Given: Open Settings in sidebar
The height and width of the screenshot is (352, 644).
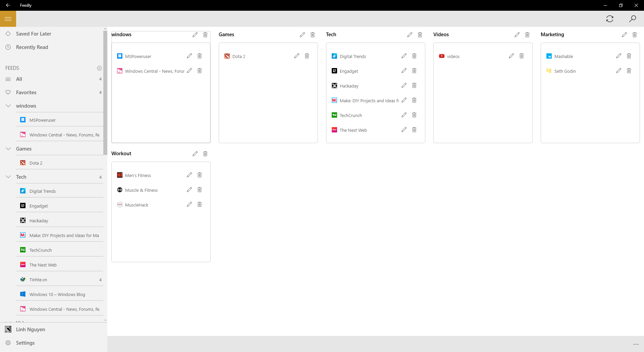Looking at the screenshot, I should click(x=54, y=343).
